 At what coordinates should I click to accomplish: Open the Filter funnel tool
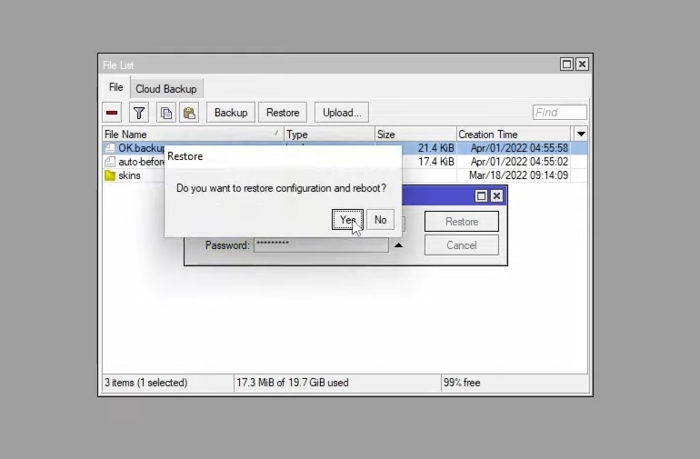[140, 113]
